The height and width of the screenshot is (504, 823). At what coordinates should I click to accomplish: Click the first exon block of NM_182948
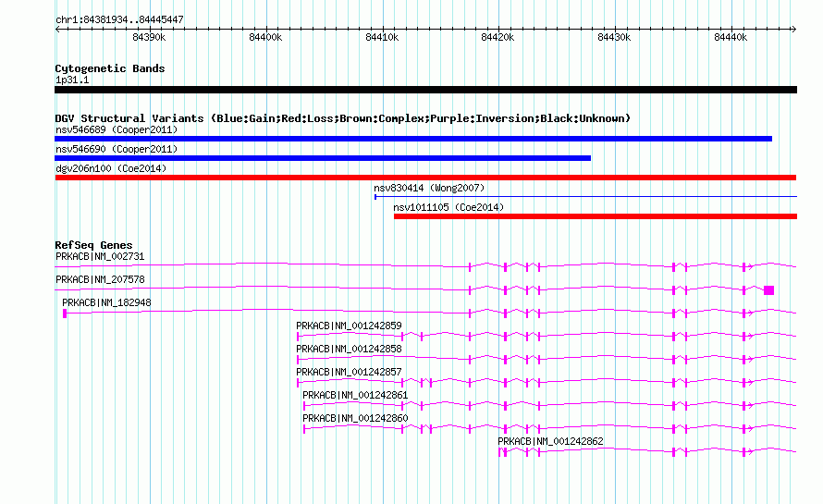coord(65,313)
